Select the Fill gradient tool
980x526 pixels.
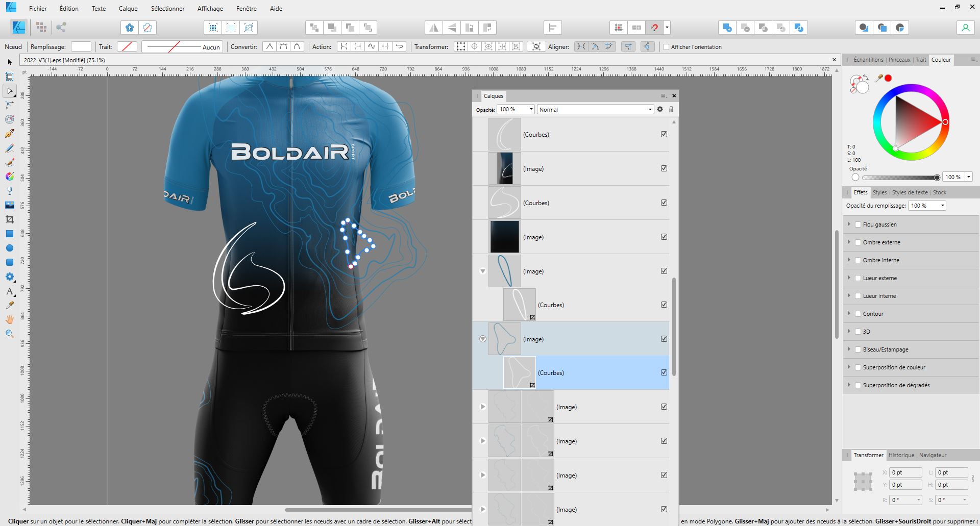pyautogui.click(x=10, y=177)
